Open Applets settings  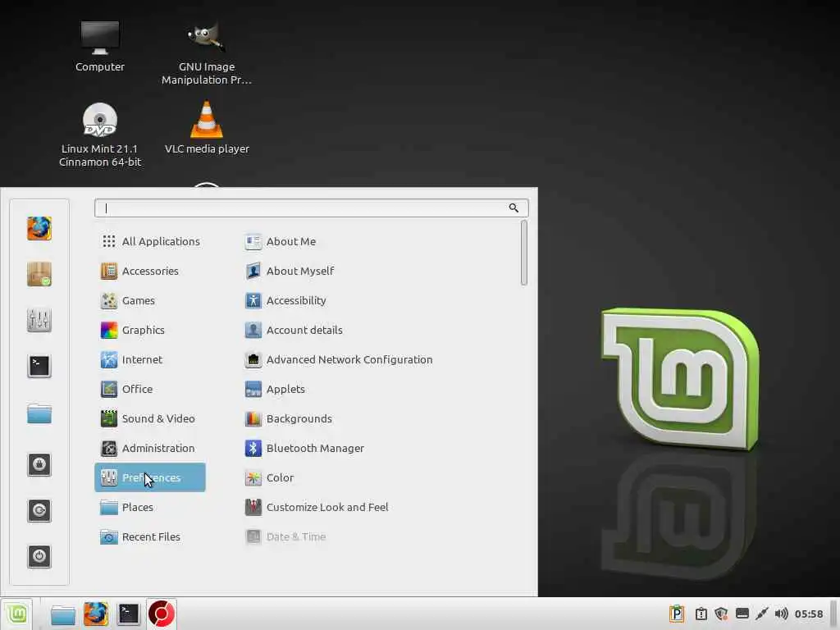point(275,389)
